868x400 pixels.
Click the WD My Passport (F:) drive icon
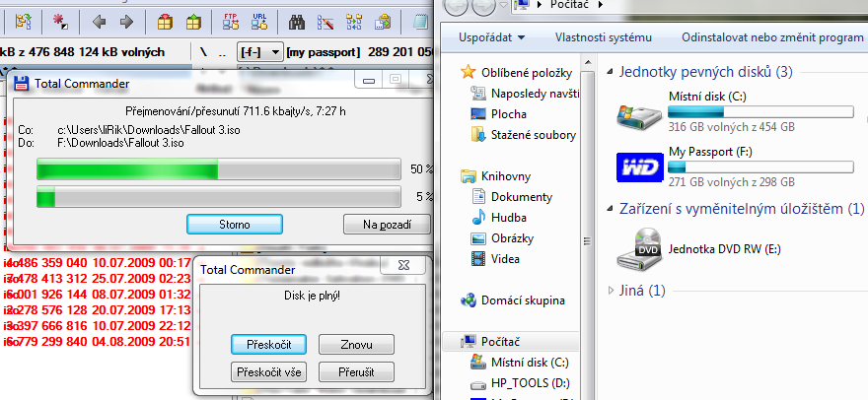639,167
